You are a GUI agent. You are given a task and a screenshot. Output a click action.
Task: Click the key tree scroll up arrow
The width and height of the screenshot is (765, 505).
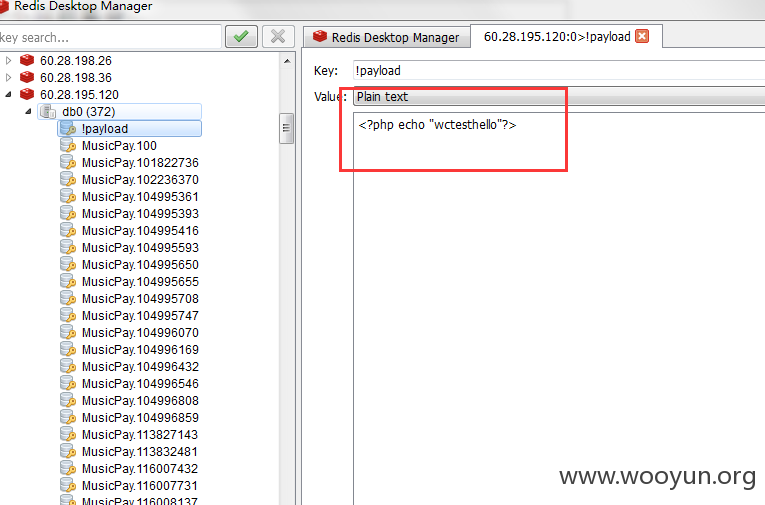(287, 61)
